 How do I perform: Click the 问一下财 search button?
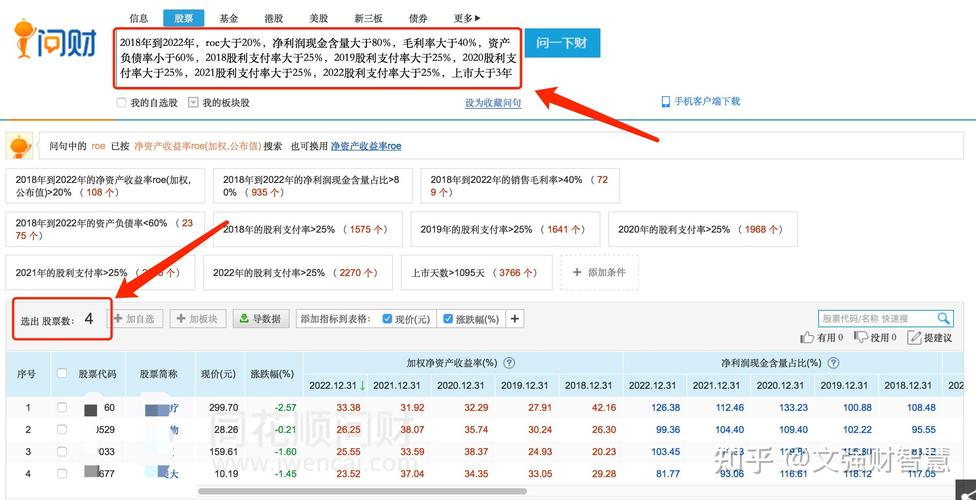[x=562, y=43]
